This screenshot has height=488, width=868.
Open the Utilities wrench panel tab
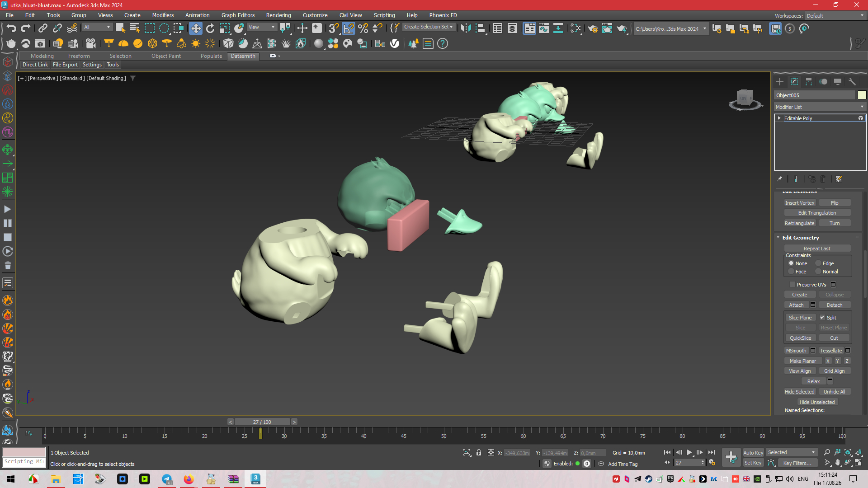click(852, 82)
